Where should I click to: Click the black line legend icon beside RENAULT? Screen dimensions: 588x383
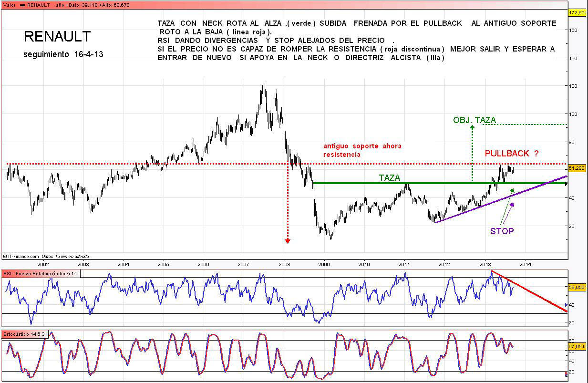tap(22, 4)
